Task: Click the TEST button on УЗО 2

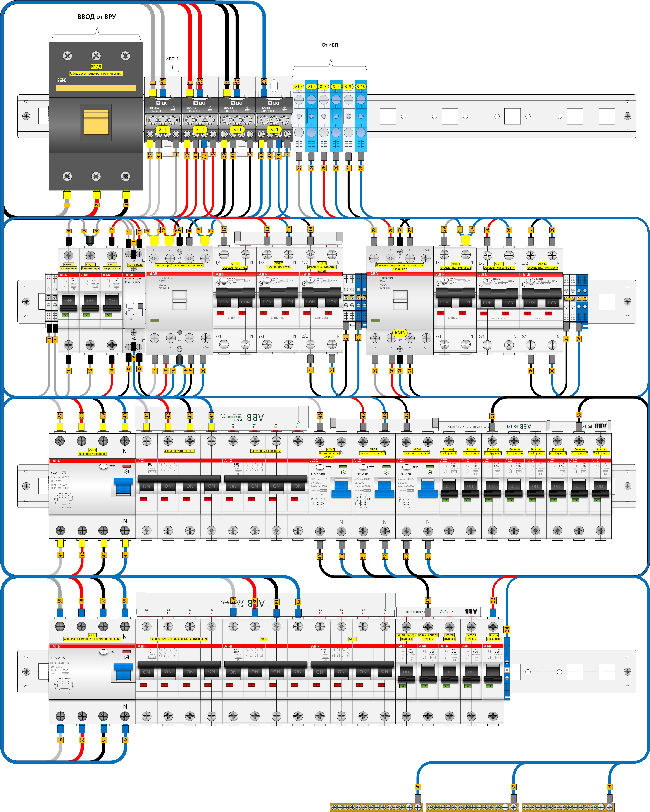Action: (320, 467)
